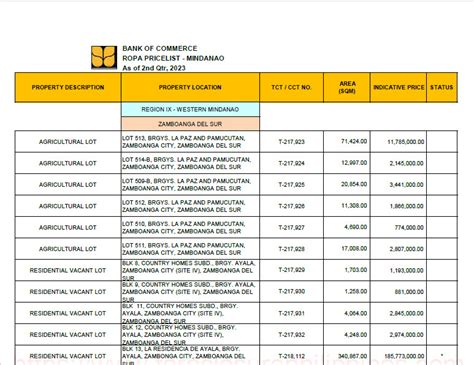Select the 'BLK 9, COUNTRY HOMES SUBD.' location cell
The width and height of the screenshot is (474, 365).
click(190, 292)
